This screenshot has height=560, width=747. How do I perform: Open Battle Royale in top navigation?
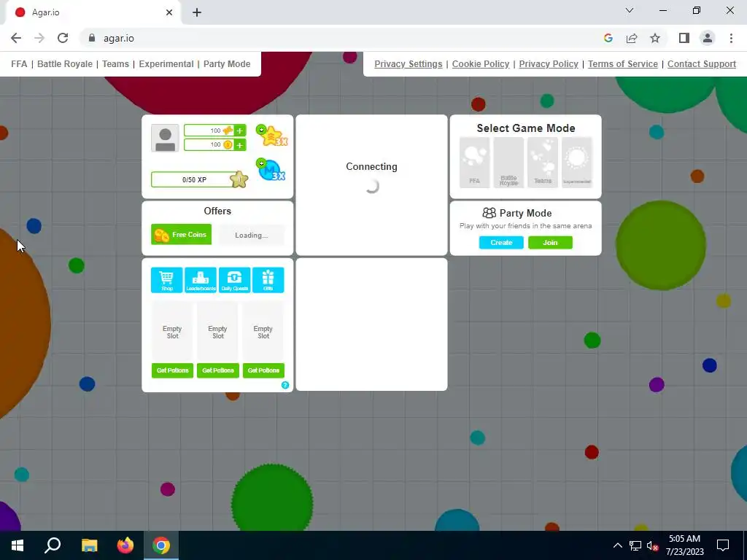pos(65,64)
